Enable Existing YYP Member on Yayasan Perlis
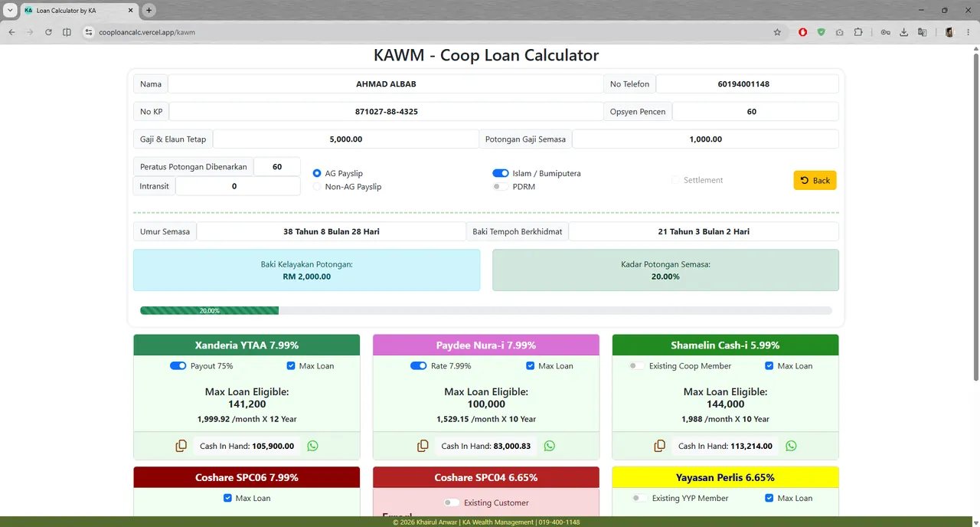Screen dimensions: 980x527 pyautogui.click(x=639, y=498)
